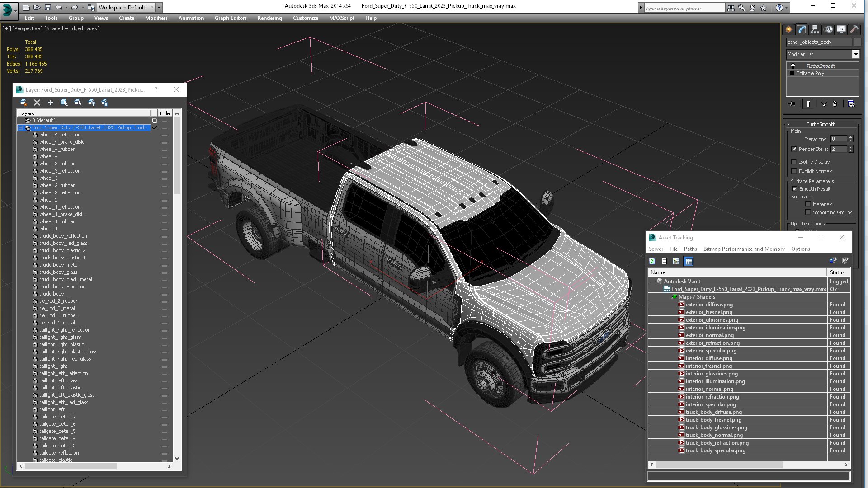Viewport: 868px width, 488px height.
Task: Click Render Iters spinner down arrow
Action: pyautogui.click(x=850, y=151)
